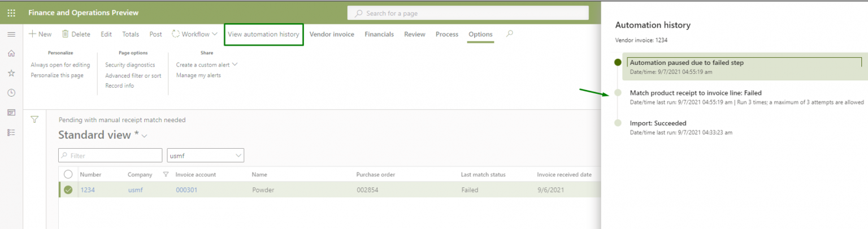Click View automation history

263,34
